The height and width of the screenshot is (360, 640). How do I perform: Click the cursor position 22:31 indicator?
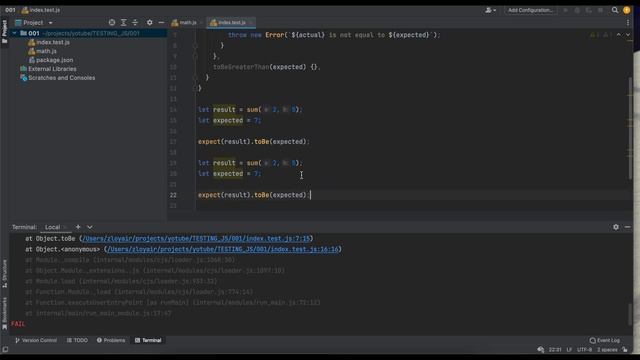coord(555,350)
